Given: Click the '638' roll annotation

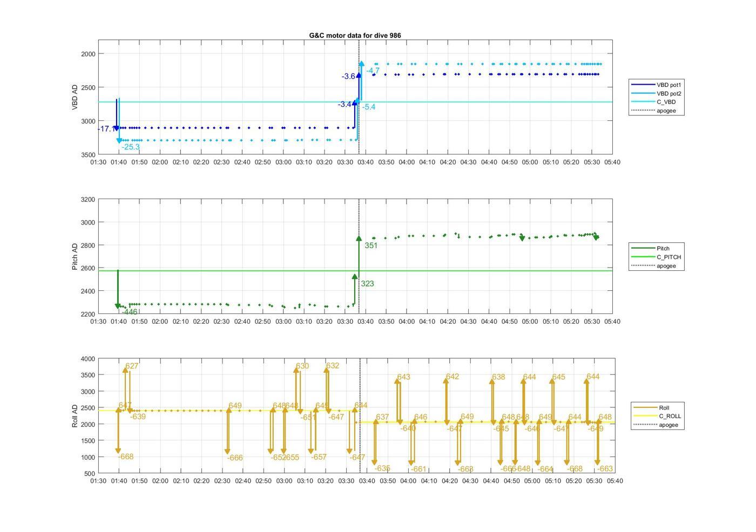Looking at the screenshot, I should 498,377.
